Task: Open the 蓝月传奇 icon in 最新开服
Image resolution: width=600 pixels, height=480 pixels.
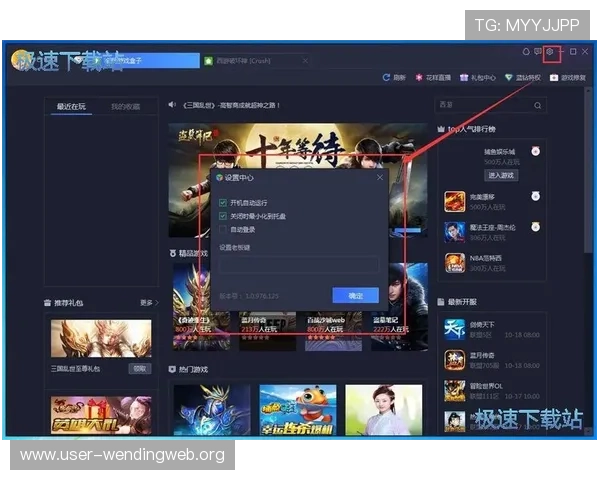Action: pyautogui.click(x=455, y=360)
